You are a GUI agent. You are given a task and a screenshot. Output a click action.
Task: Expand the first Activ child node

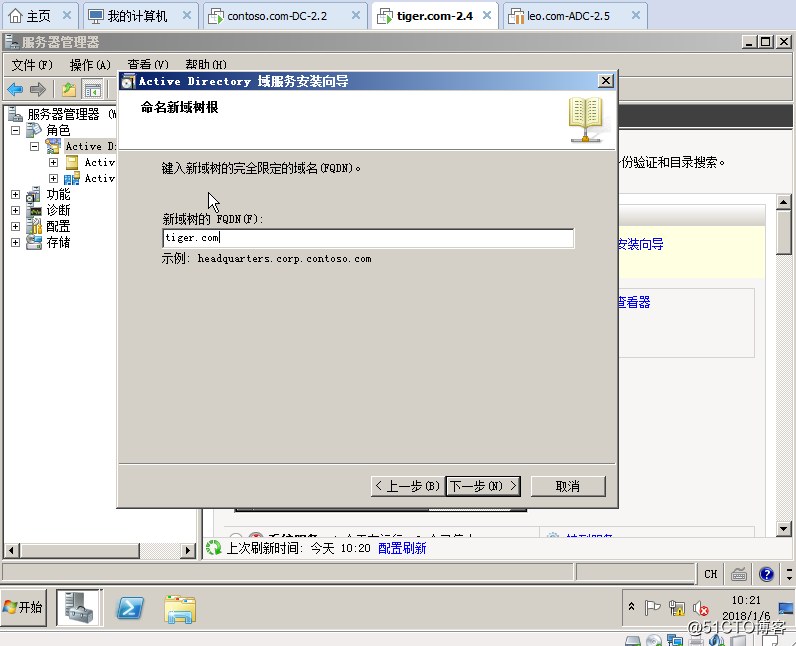click(x=53, y=162)
